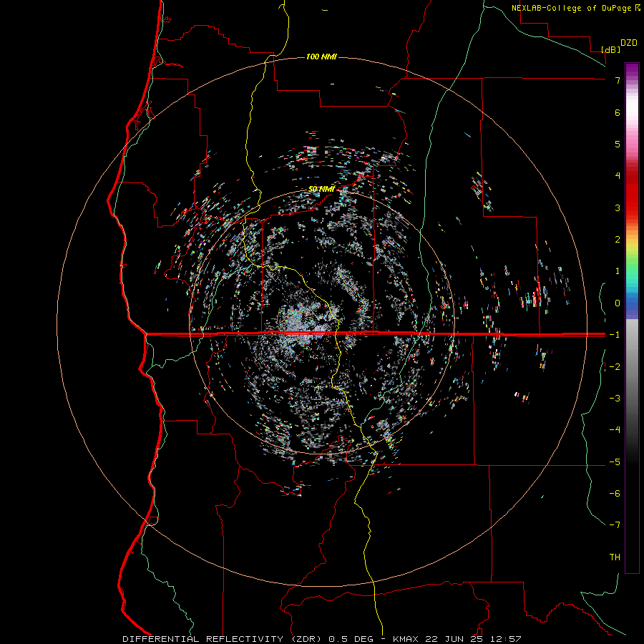
Task: Click the 50 NMI range ring label
Action: (321, 189)
